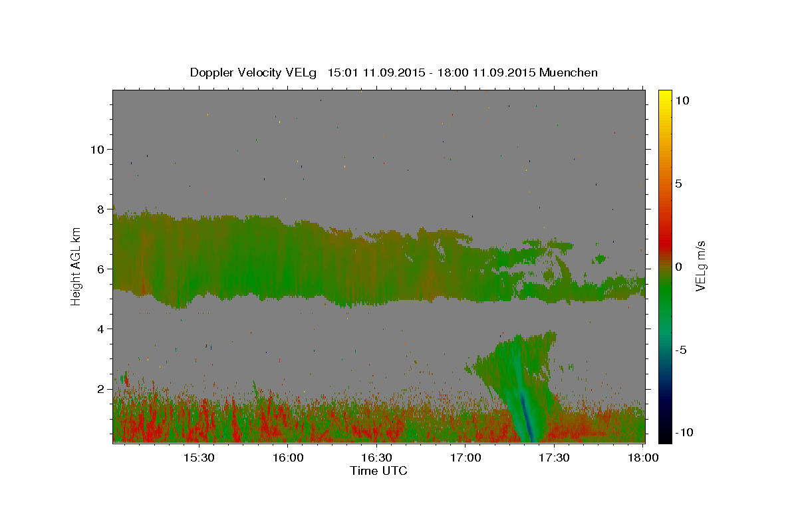Click the height tick label 6

pos(101,269)
